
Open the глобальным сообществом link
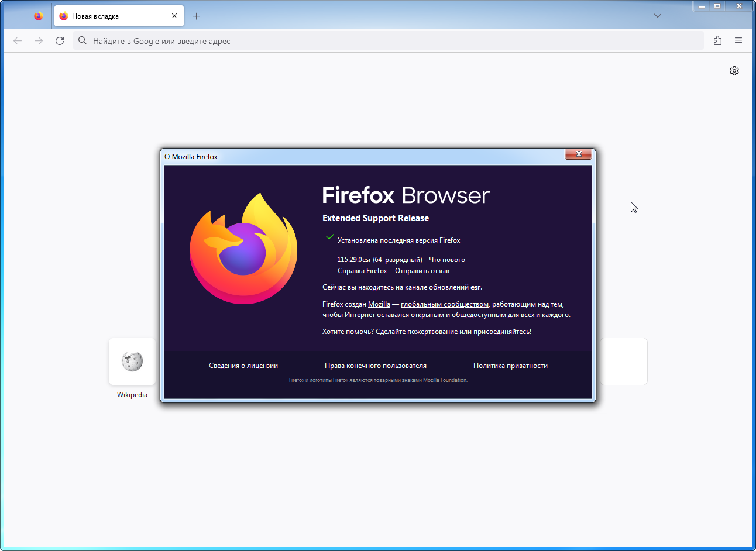(445, 304)
